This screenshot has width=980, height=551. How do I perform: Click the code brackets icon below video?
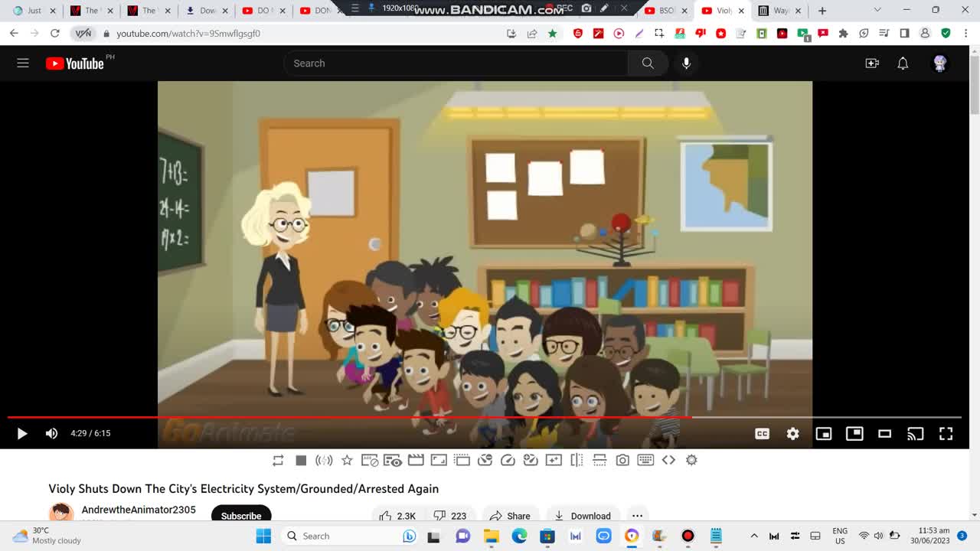tap(668, 460)
